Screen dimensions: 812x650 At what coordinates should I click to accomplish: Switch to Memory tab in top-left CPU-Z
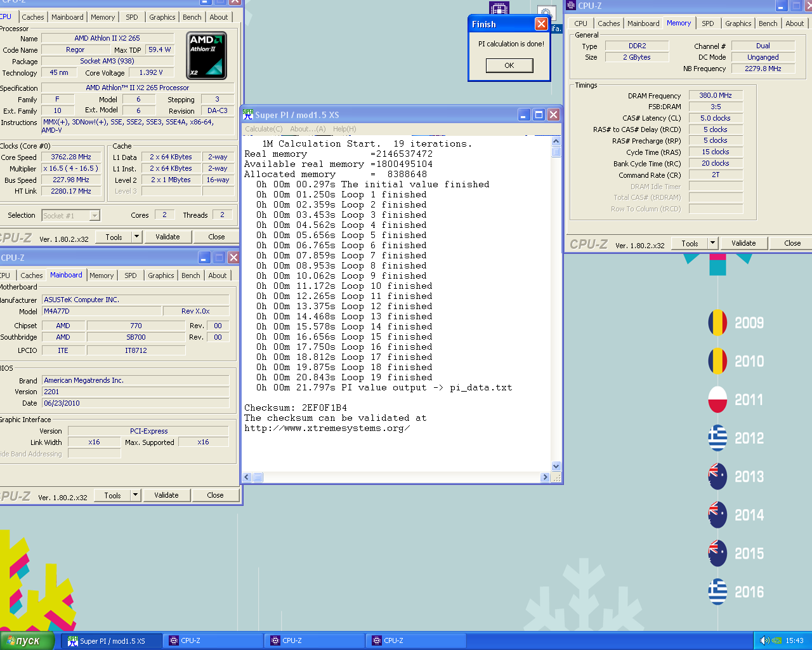pos(103,17)
